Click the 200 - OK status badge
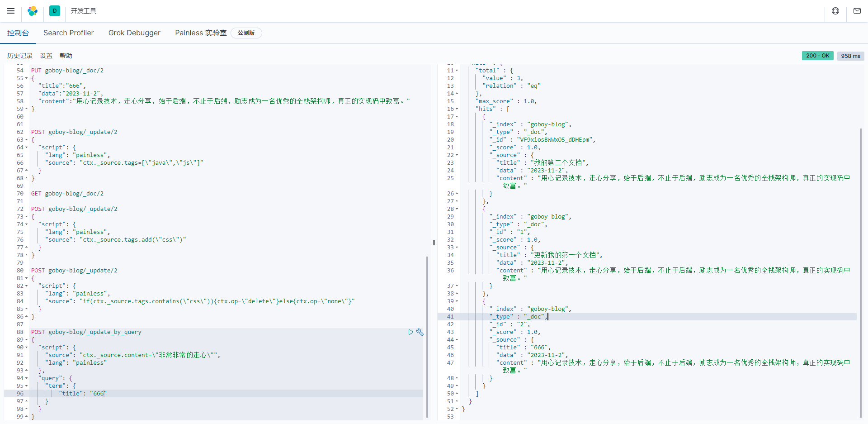Screen dimensions: 868x424 point(818,56)
